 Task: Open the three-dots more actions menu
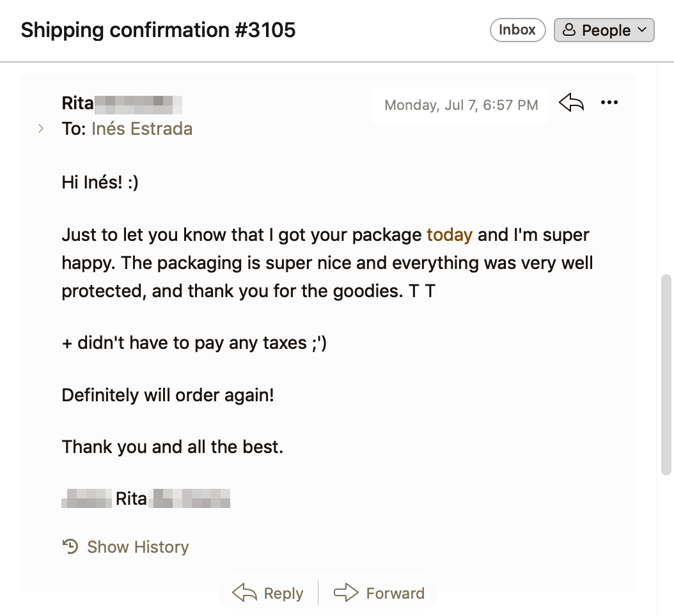(x=609, y=103)
